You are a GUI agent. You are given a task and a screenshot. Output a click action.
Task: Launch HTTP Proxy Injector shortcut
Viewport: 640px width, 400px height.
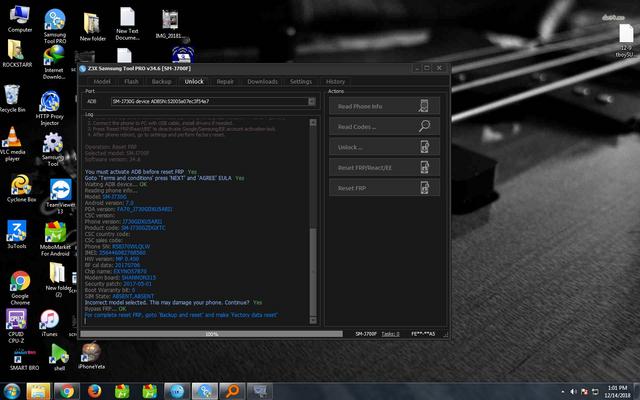50,108
